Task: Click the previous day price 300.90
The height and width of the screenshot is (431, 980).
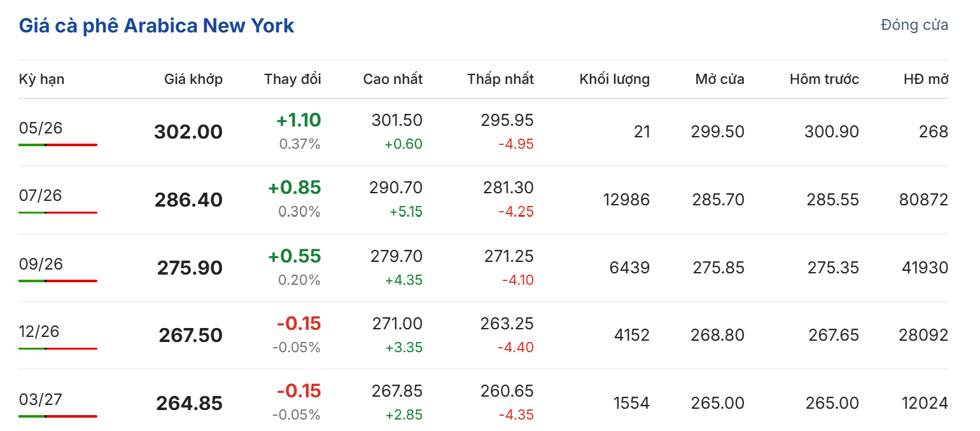Action: tap(832, 132)
